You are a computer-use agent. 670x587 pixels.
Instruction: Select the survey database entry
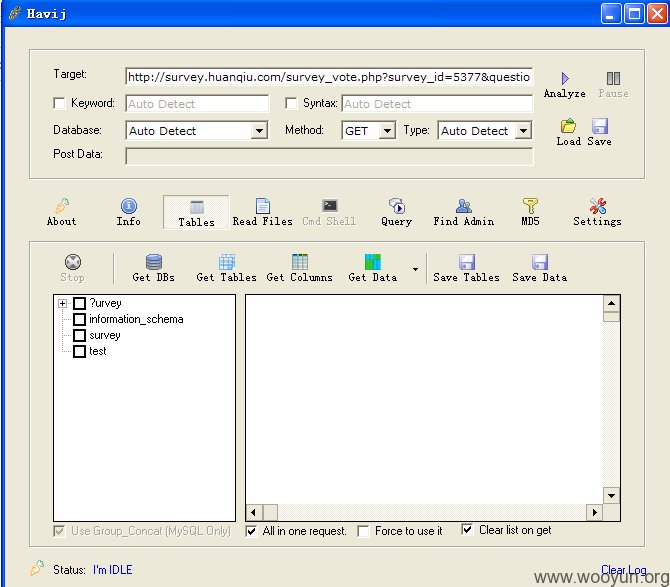pyautogui.click(x=105, y=335)
